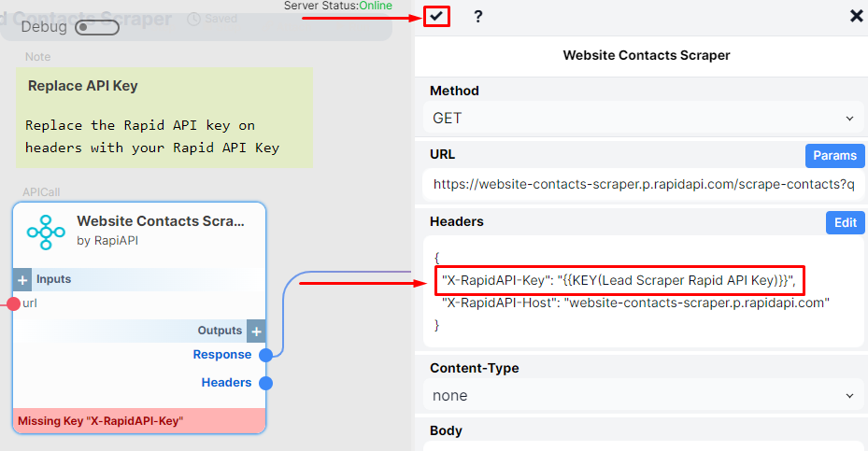The image size is (868, 451).
Task: Click the plus icon beside Inputs
Action: pos(22,280)
